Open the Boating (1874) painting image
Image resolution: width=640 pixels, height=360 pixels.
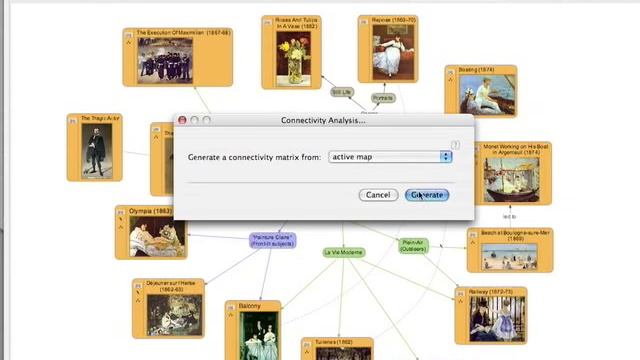click(x=487, y=95)
